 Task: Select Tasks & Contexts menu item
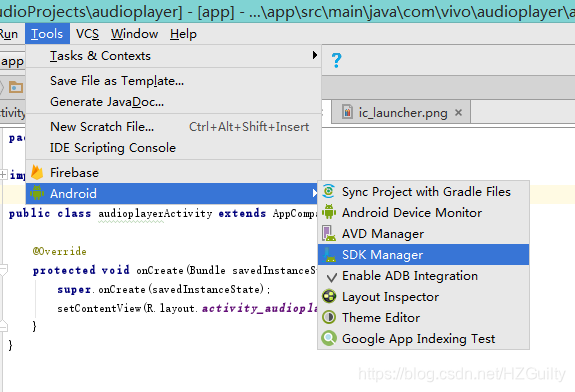[173, 56]
